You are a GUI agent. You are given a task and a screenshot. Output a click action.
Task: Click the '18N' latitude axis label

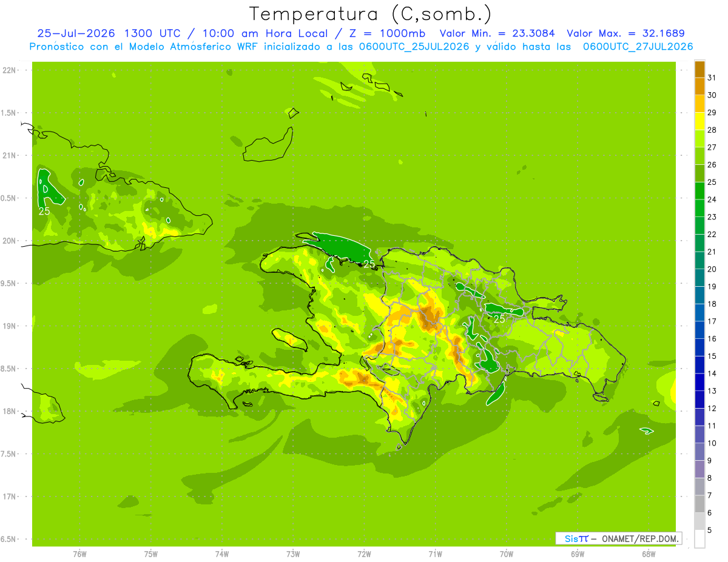pyautogui.click(x=8, y=411)
